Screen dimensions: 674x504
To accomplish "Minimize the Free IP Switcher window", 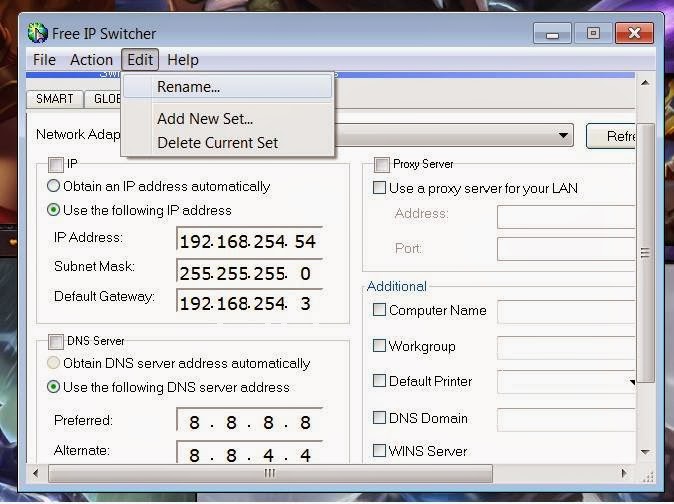I will (x=552, y=33).
